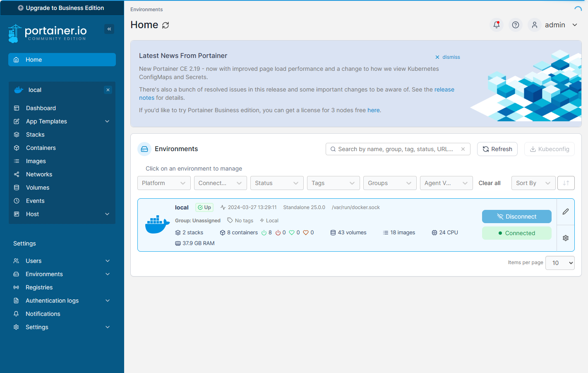Open the Groups filter dropdown

390,183
